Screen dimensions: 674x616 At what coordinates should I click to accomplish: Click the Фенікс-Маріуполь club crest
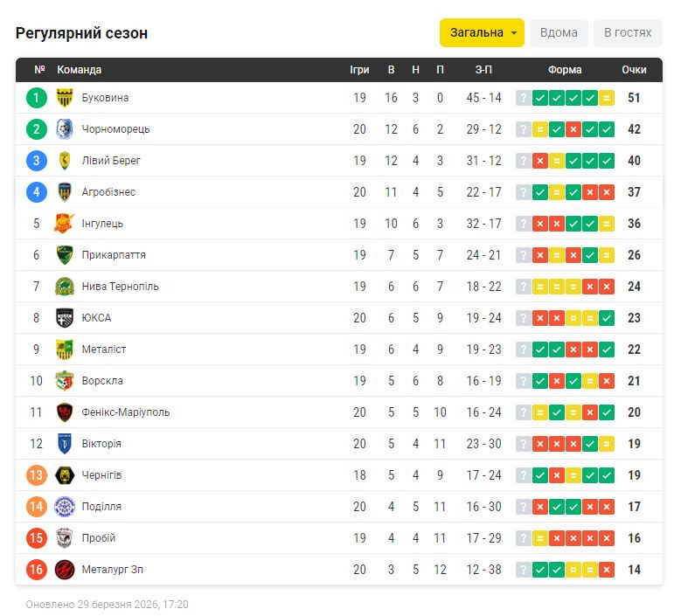(65, 412)
